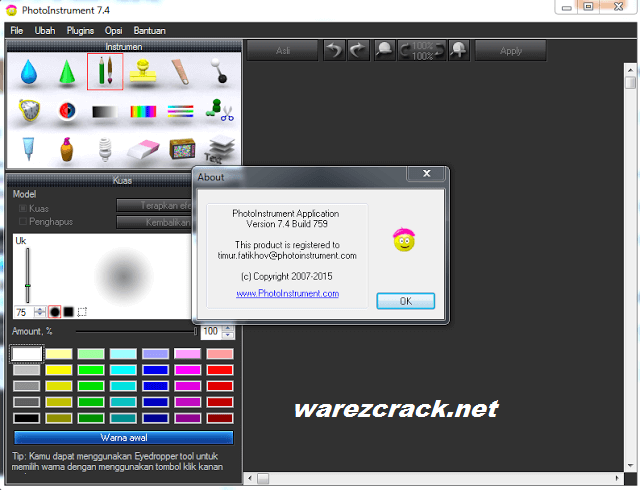Click the canvas vertical scrollbar thumb
Image resolution: width=640 pixels, height=490 pixels.
631,83
